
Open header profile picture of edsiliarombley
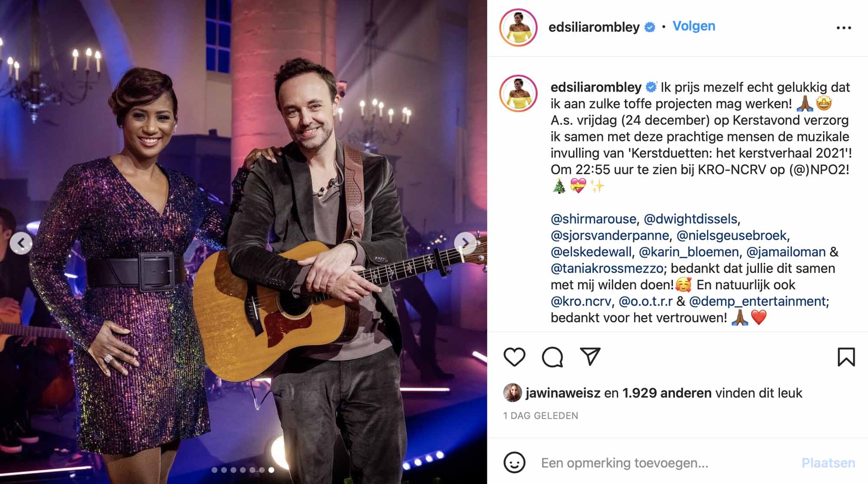(518, 27)
